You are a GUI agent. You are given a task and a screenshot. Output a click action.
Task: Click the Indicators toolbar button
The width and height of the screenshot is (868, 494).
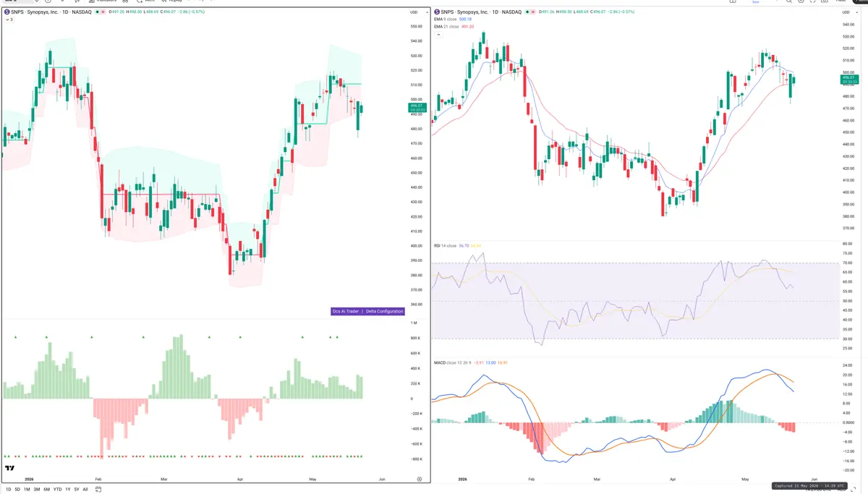coord(103,1)
